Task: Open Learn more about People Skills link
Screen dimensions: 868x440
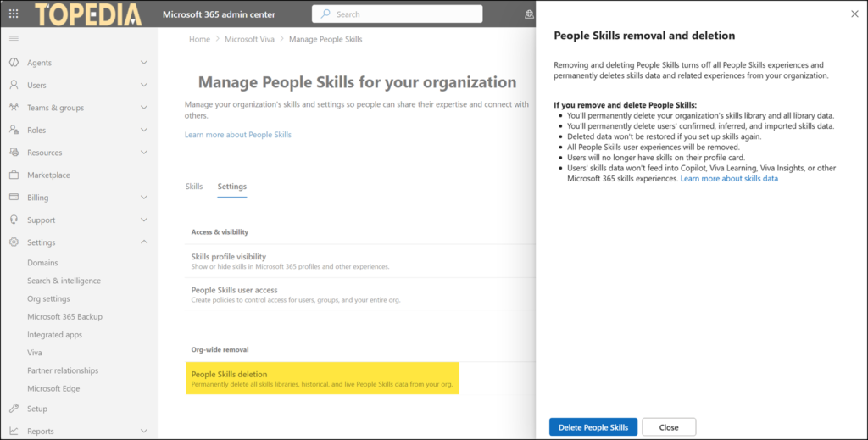Action: click(238, 135)
